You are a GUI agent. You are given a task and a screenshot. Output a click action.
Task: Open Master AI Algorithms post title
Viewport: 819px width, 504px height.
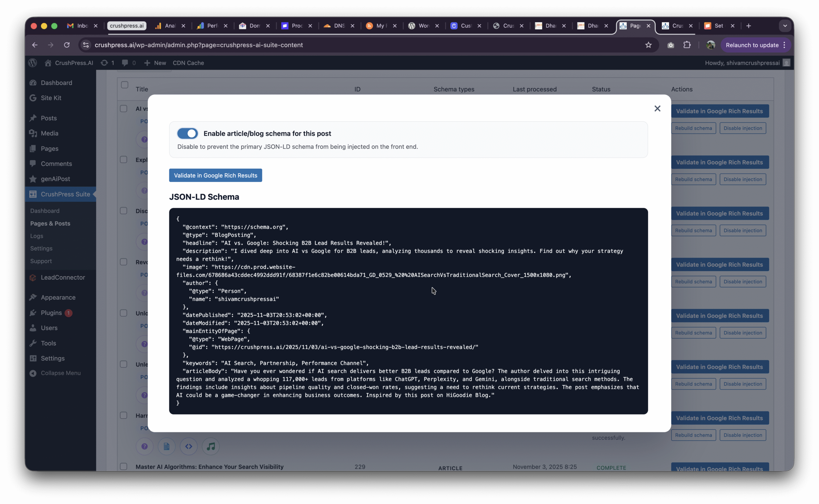tap(210, 467)
